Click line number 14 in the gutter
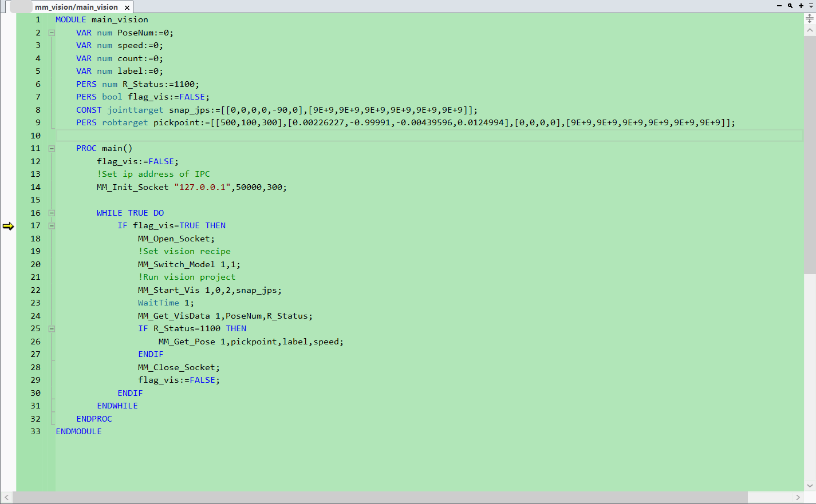Viewport: 816px width, 504px height. 36,187
